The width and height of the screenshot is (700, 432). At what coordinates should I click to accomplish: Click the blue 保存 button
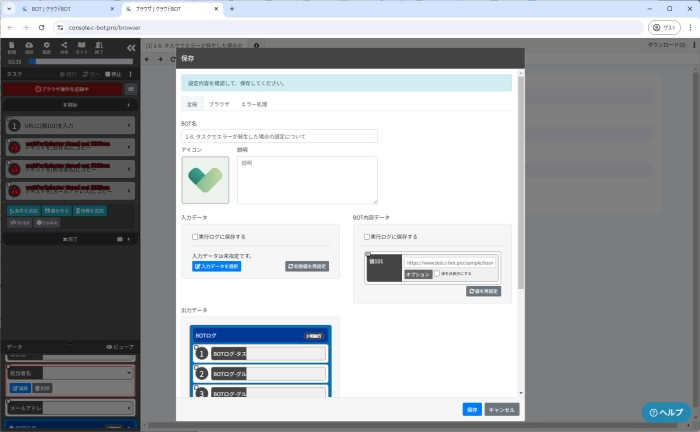[472, 409]
